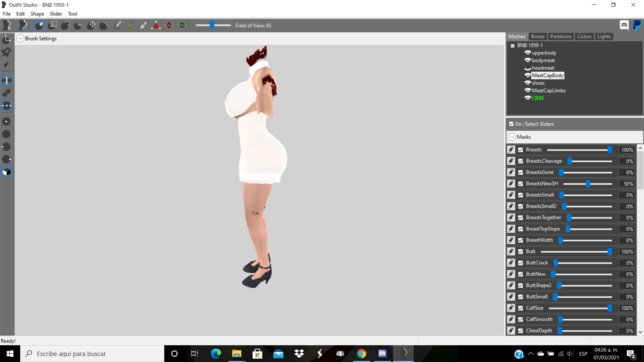
Task: Select the Weight paint brush tool
Action: coord(117,25)
